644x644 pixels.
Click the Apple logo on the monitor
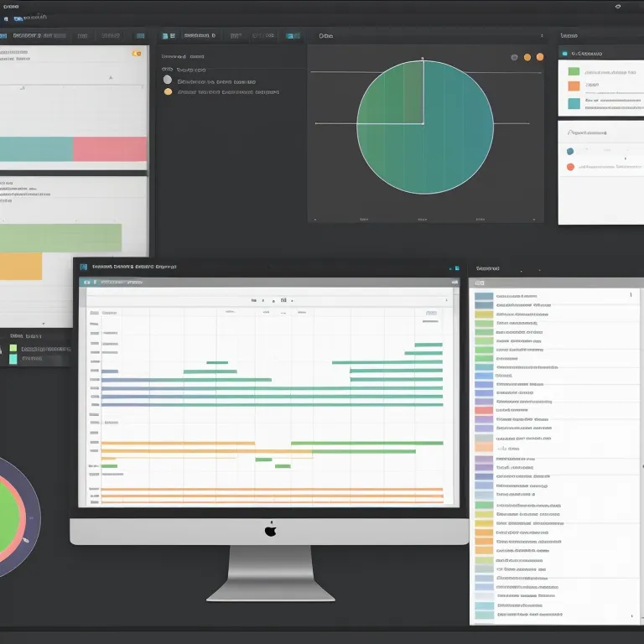tap(270, 530)
